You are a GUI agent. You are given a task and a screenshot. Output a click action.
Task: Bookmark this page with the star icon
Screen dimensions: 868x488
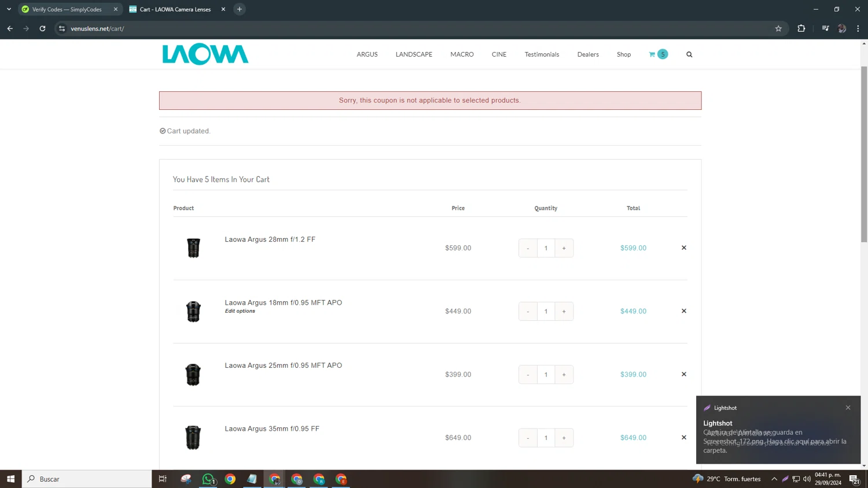pyautogui.click(x=778, y=28)
